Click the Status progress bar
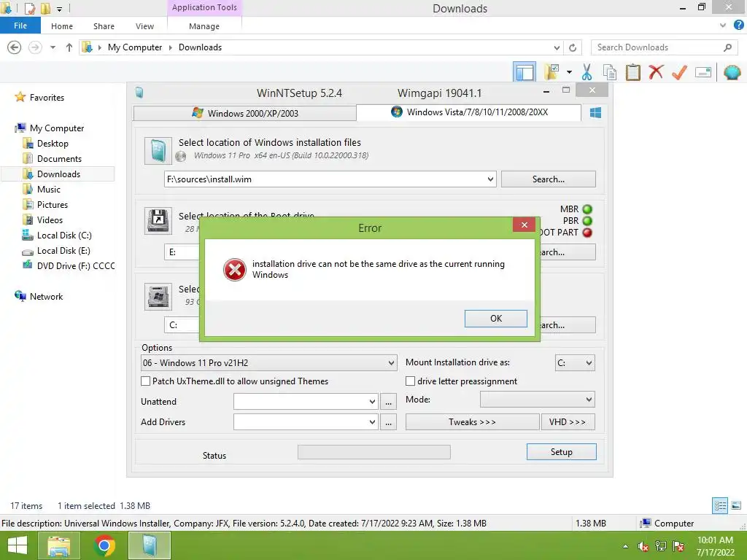 (x=374, y=452)
